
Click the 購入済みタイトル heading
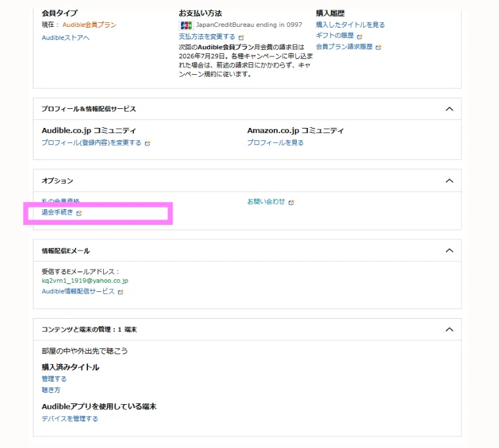pos(70,367)
